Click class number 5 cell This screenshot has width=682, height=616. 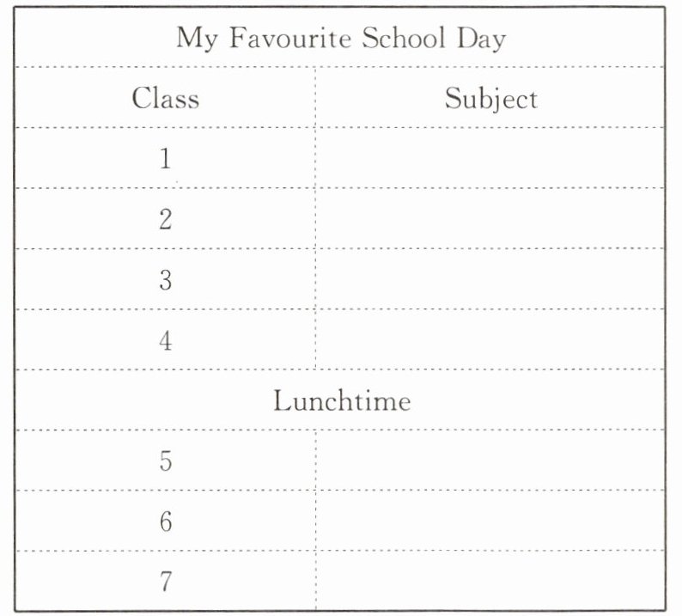point(165,461)
